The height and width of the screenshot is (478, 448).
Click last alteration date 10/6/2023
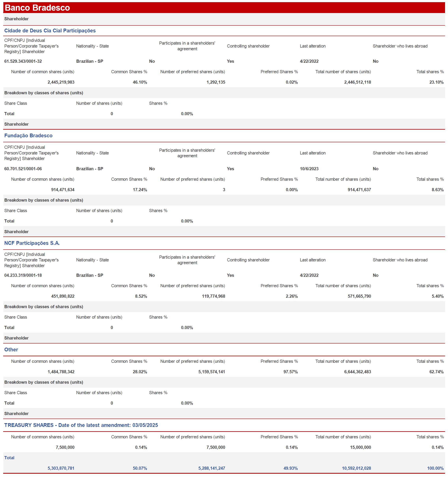coord(309,169)
